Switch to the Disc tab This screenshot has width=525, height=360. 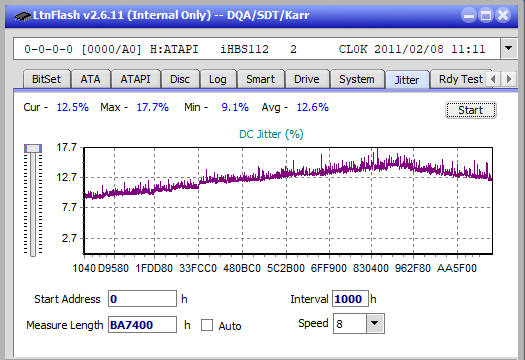180,79
